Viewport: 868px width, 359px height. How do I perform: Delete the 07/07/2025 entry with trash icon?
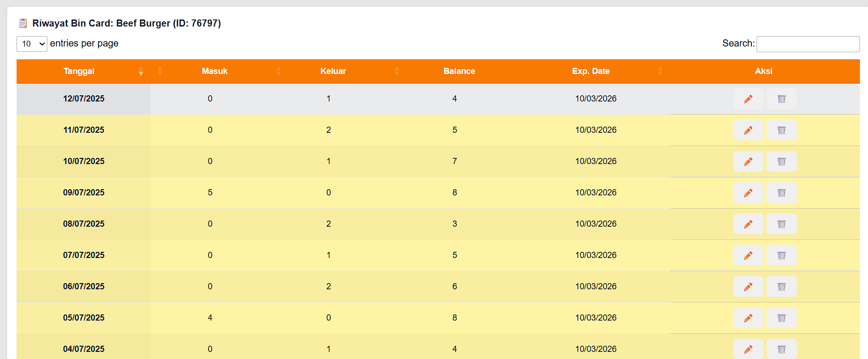coord(782,255)
